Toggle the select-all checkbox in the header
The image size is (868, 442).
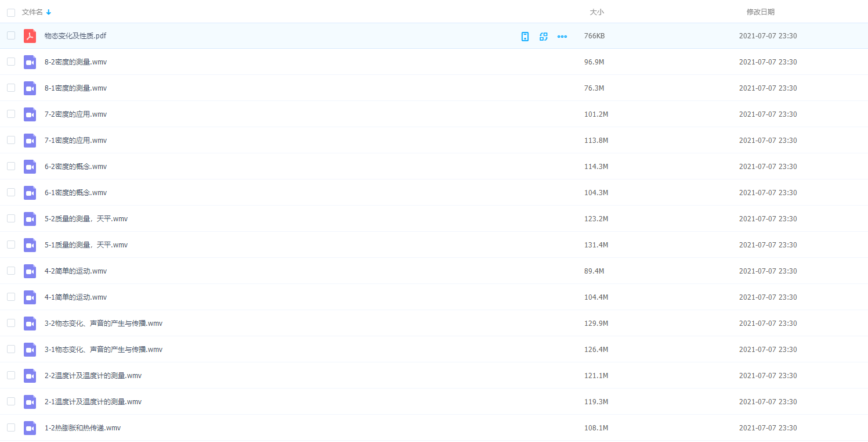(11, 12)
